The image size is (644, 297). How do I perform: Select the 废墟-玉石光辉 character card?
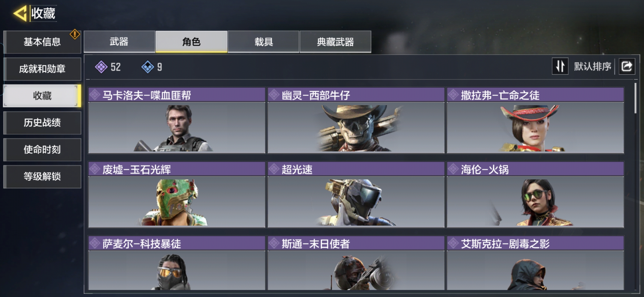pyautogui.click(x=177, y=195)
